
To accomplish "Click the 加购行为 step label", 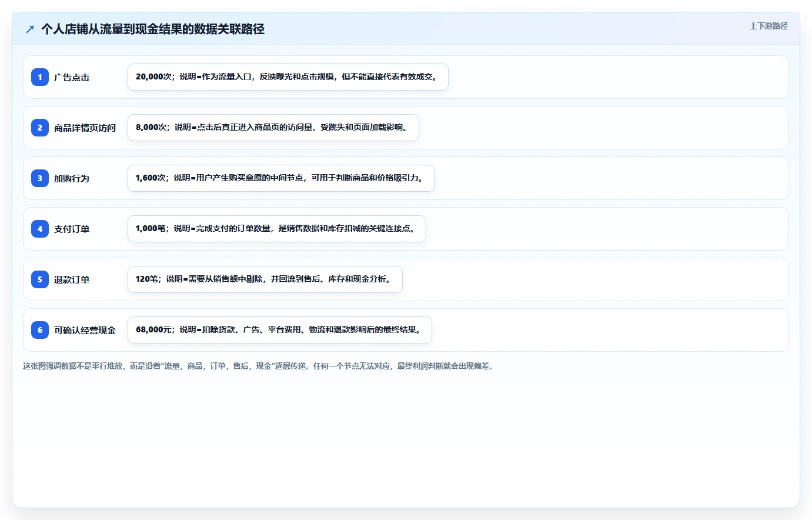I will [x=72, y=178].
